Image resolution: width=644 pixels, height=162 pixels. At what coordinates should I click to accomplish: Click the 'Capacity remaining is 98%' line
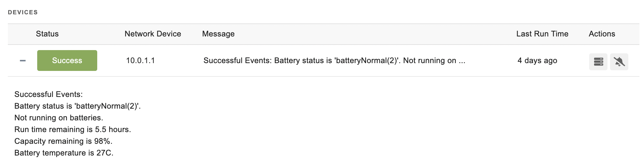coord(63,141)
